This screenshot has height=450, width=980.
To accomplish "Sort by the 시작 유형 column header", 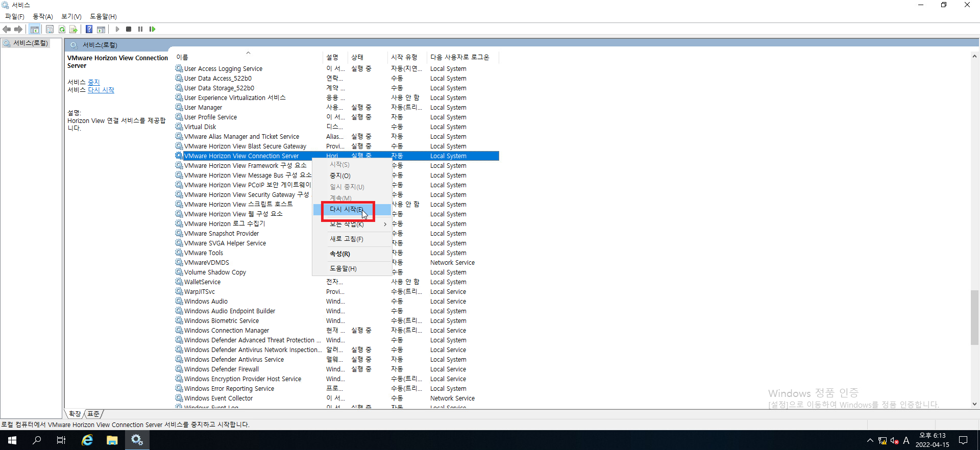I will (x=408, y=57).
